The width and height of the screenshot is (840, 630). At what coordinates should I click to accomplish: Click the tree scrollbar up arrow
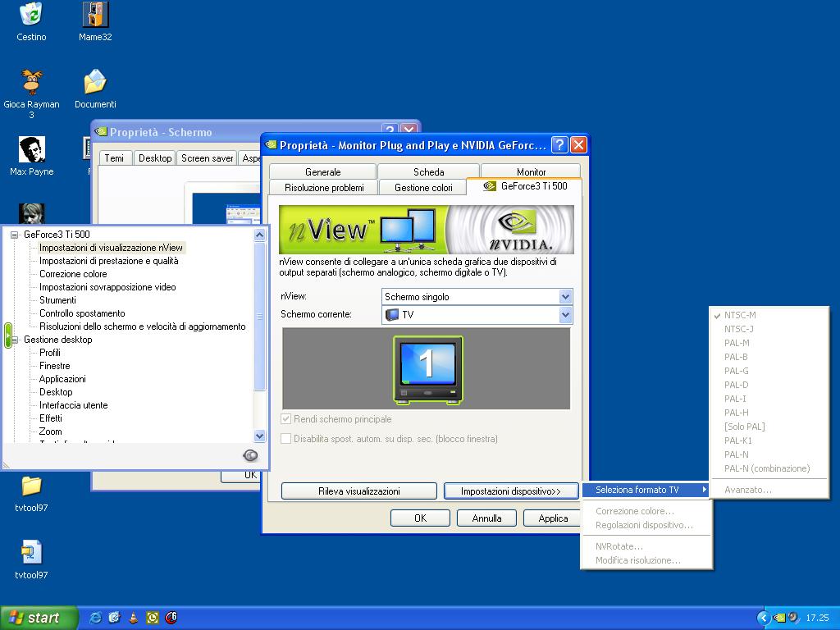click(x=260, y=235)
